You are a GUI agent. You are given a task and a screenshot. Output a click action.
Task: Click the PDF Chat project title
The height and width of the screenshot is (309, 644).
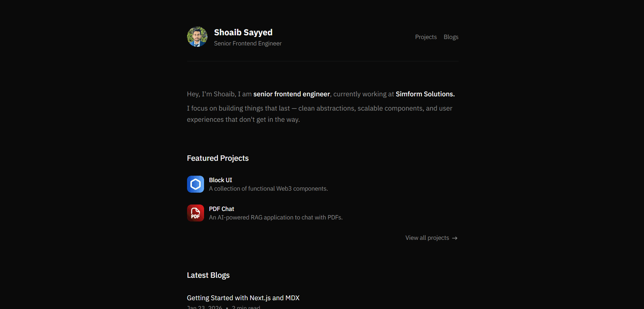pyautogui.click(x=221, y=209)
